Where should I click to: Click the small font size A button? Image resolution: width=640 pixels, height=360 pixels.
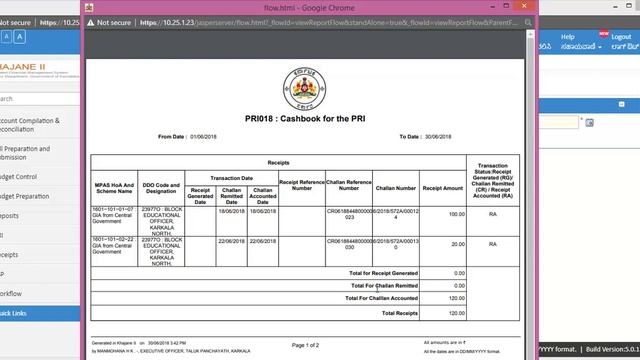click(x=7, y=37)
